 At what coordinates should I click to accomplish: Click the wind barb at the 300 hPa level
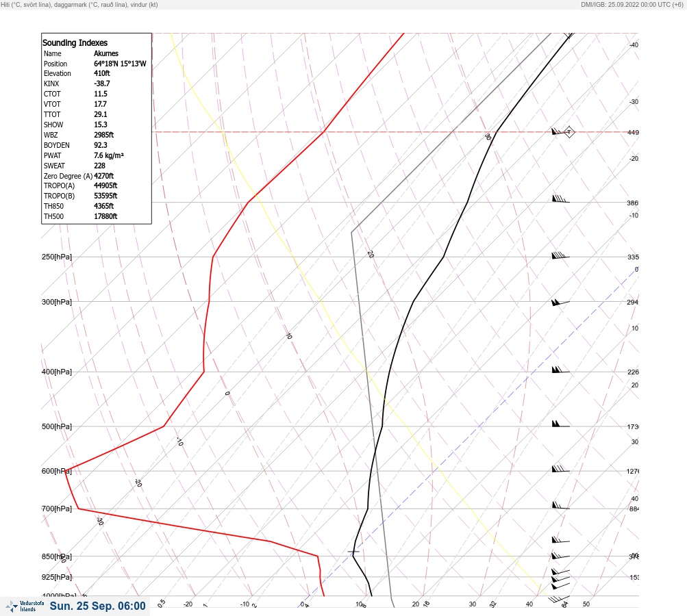560,302
